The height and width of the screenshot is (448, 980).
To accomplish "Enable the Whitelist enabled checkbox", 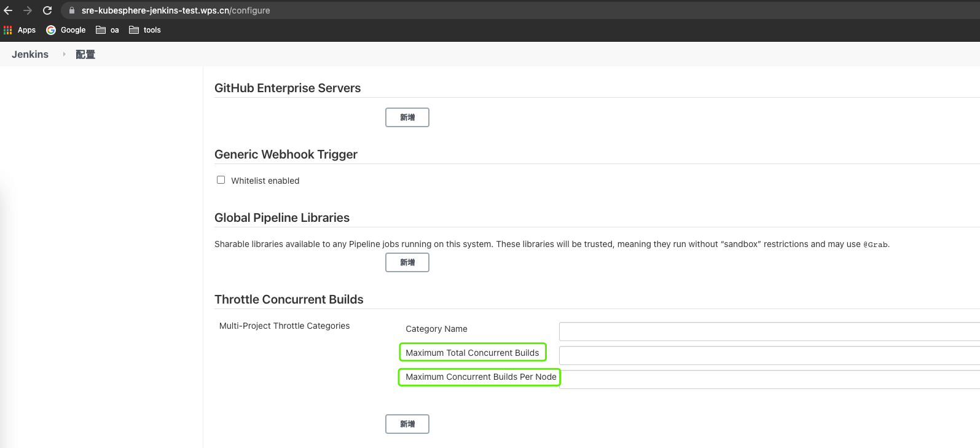I will tap(221, 180).
